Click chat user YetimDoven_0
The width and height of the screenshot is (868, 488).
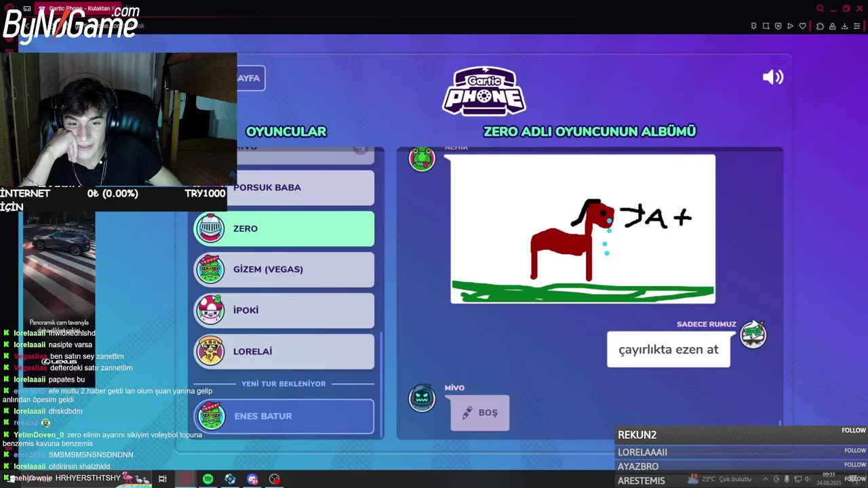point(39,435)
